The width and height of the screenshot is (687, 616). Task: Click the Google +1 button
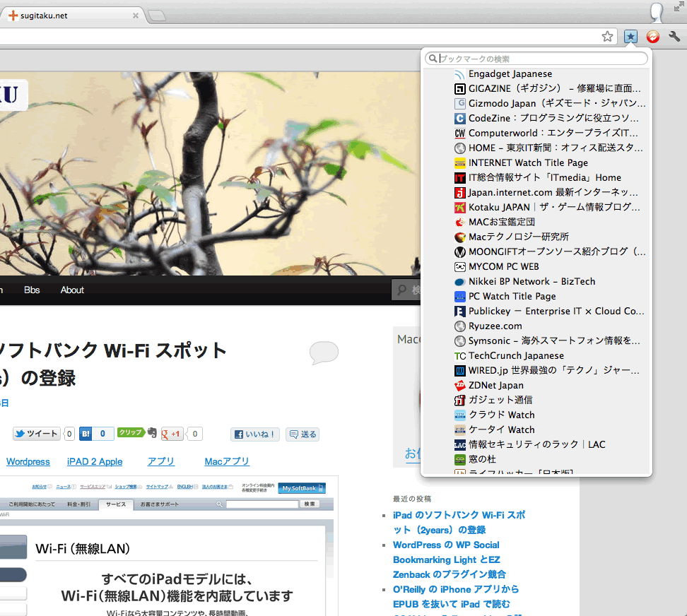click(x=172, y=434)
